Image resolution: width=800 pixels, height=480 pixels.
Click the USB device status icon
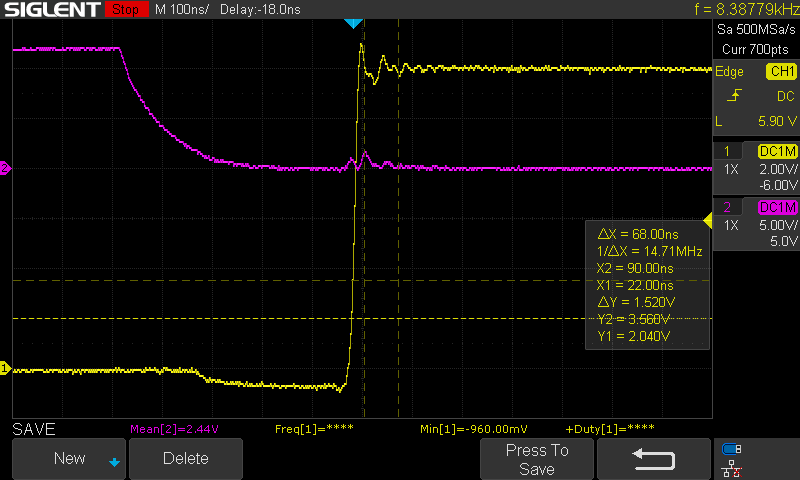[732, 449]
